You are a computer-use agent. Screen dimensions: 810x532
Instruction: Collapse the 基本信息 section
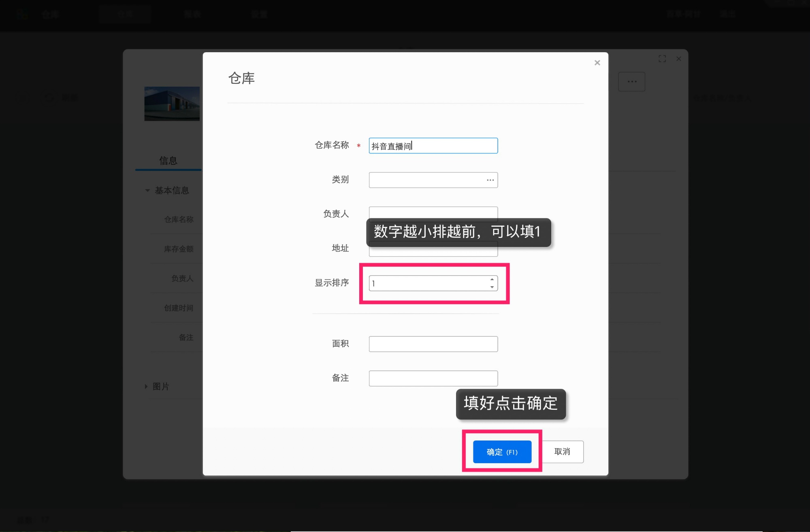click(x=147, y=190)
